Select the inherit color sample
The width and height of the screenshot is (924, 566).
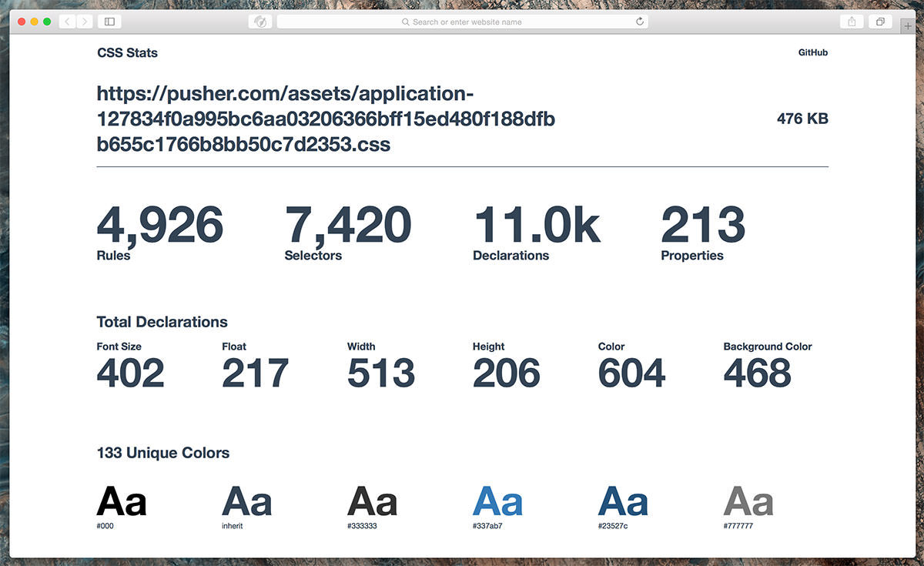(x=246, y=501)
